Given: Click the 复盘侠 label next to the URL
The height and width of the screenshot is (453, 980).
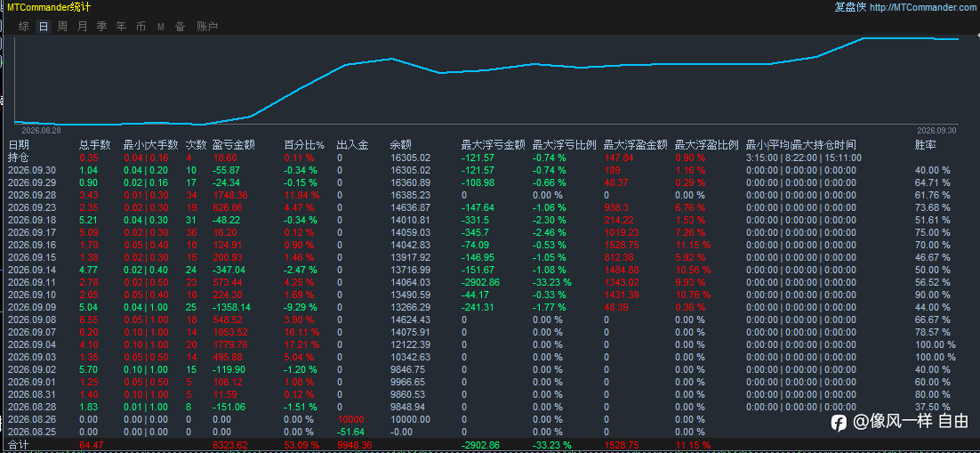Looking at the screenshot, I should [850, 7].
